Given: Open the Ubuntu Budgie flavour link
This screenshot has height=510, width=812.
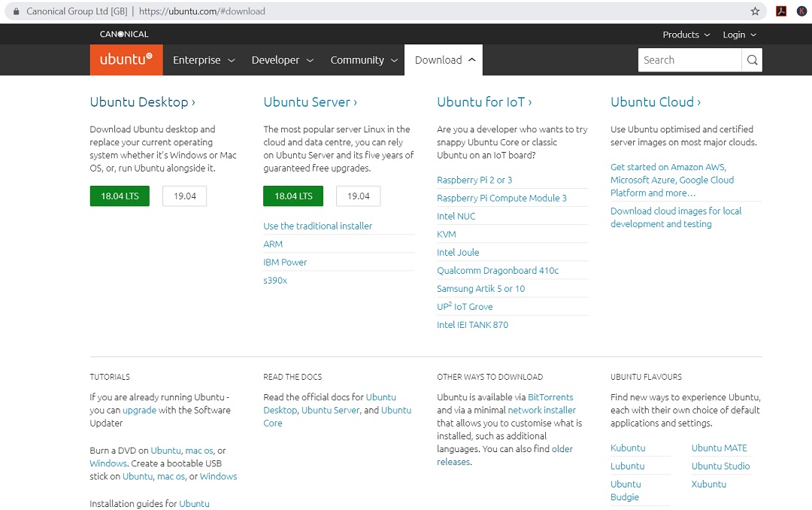Looking at the screenshot, I should click(626, 490).
